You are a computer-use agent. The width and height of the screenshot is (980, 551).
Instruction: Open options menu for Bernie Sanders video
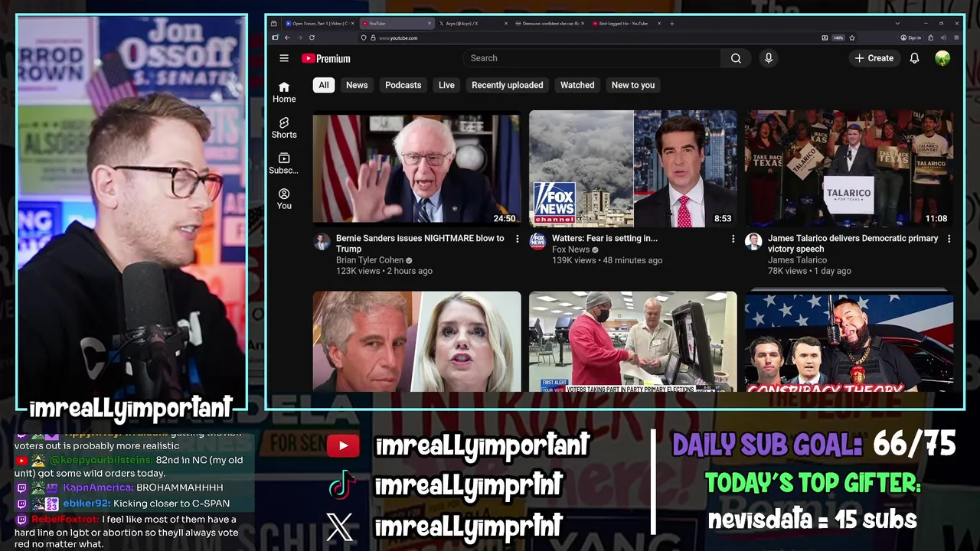(517, 240)
